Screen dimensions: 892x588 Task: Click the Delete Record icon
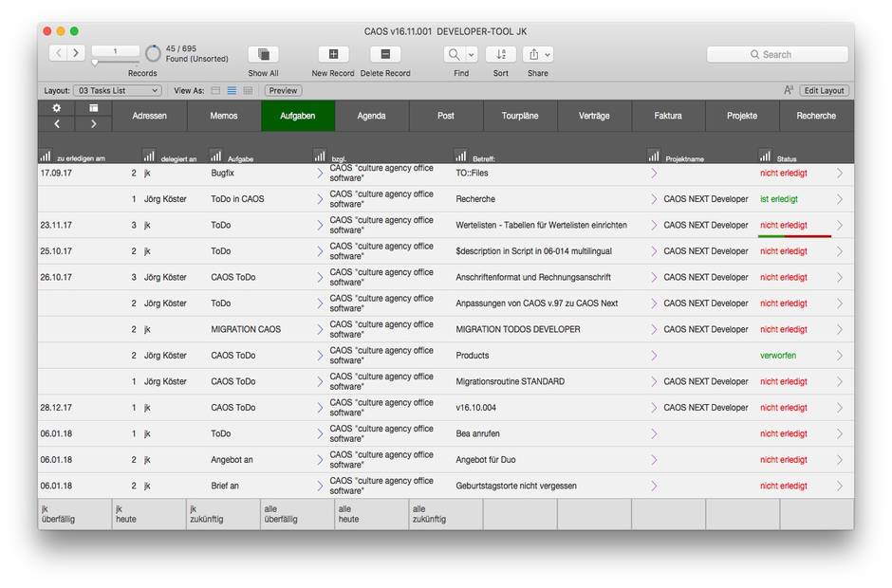[385, 54]
